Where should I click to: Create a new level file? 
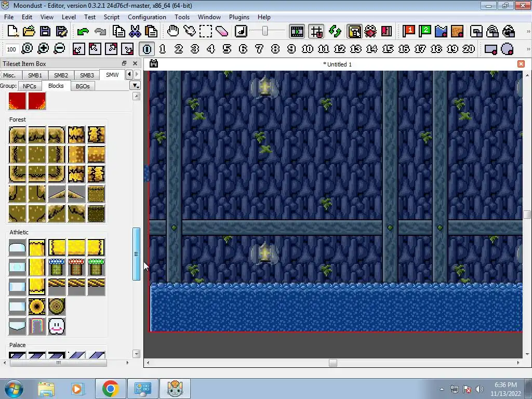[13, 31]
